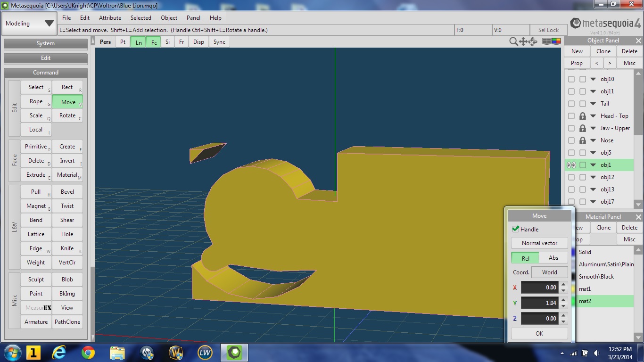The width and height of the screenshot is (644, 362).
Task: Close the Object Panel with its X
Action: point(638,41)
